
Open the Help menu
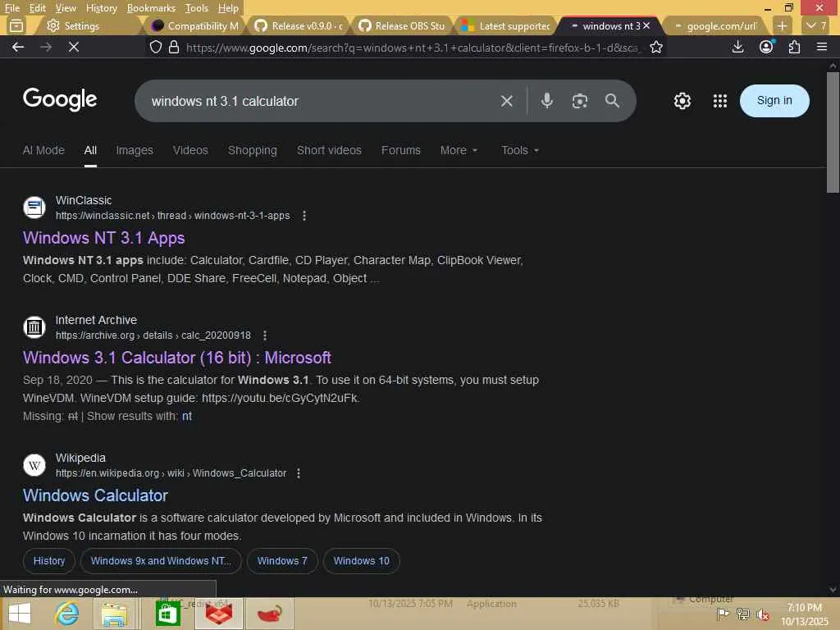(228, 8)
